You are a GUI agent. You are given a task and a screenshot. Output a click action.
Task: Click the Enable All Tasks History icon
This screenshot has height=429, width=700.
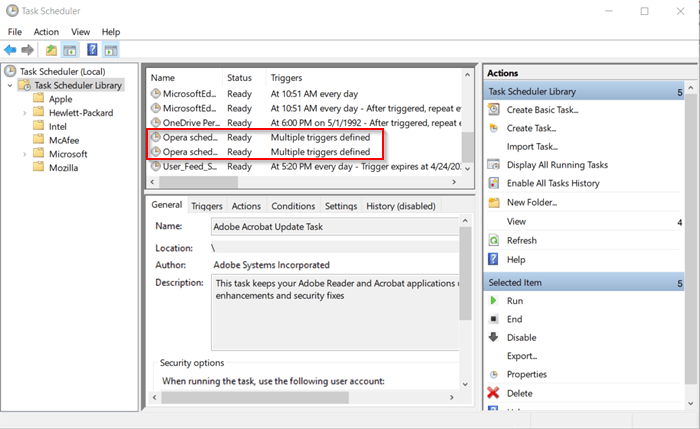[x=494, y=183]
